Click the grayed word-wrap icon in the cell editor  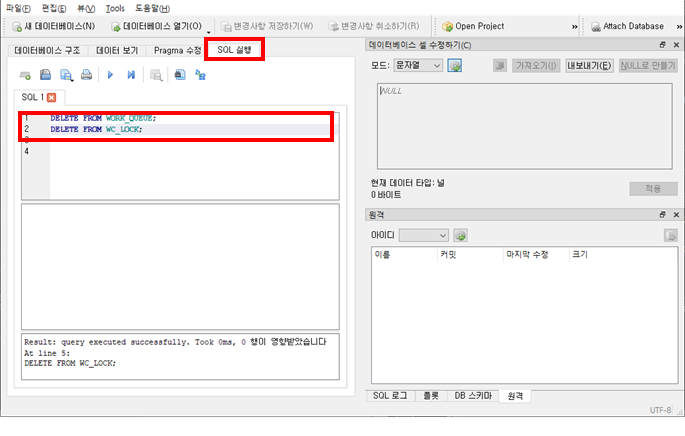500,66
